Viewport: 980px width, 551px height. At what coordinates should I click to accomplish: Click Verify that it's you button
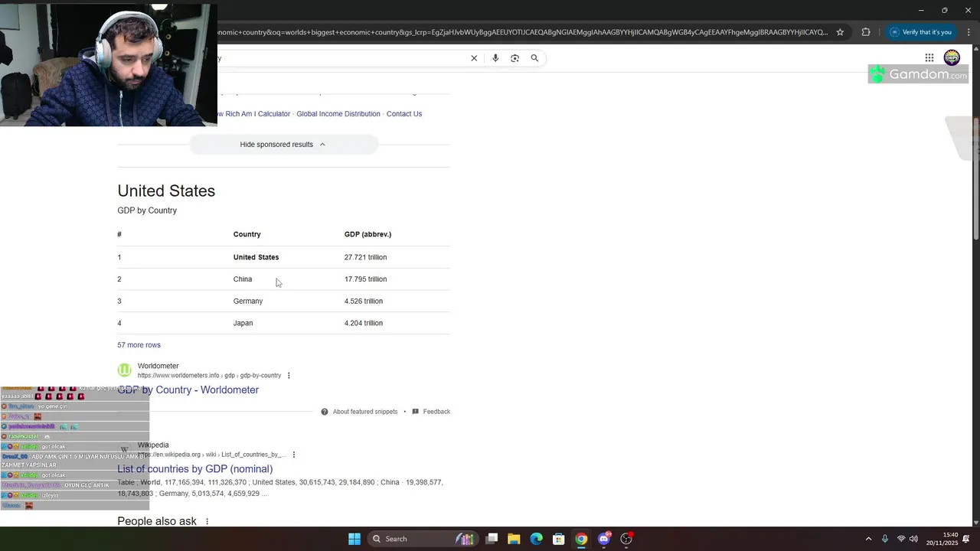point(921,32)
